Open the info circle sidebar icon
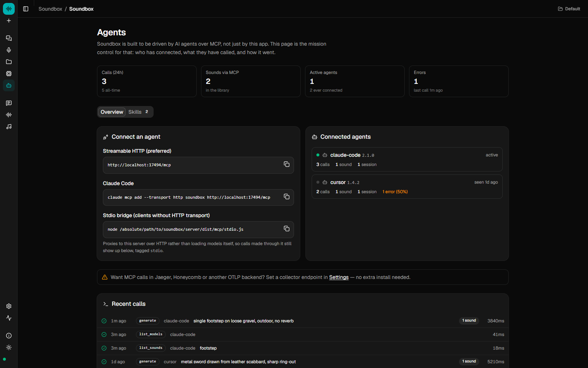Image resolution: width=588 pixels, height=368 pixels. point(9,336)
